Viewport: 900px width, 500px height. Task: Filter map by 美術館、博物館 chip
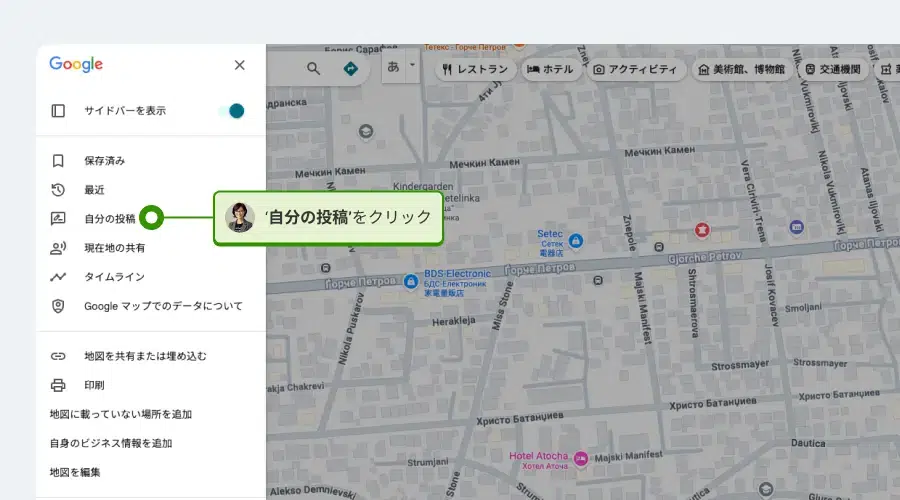742,69
